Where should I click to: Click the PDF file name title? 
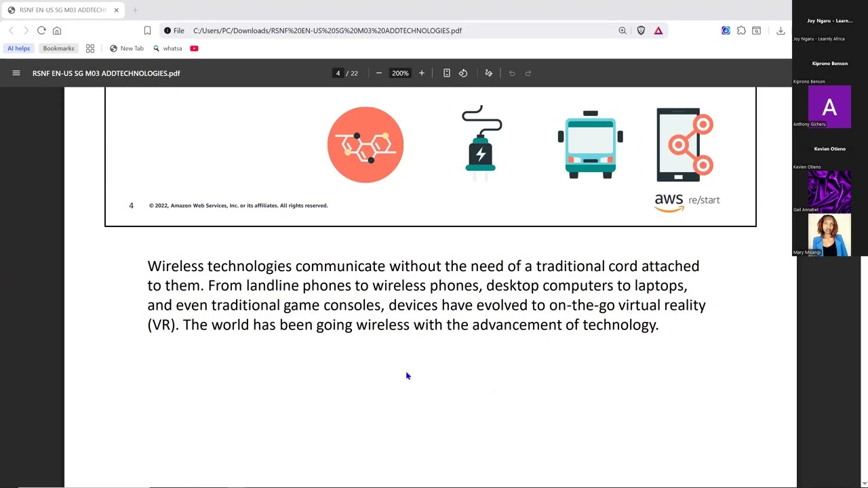pos(106,73)
